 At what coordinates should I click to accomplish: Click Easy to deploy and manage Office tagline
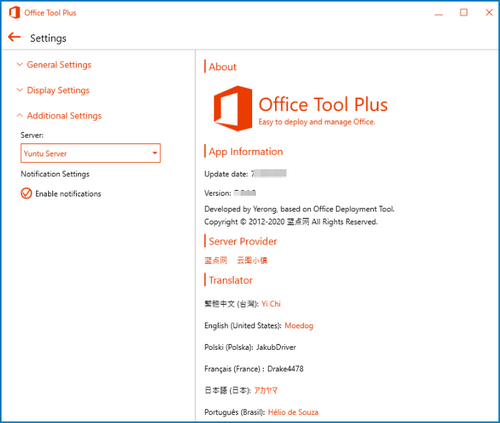pos(317,122)
